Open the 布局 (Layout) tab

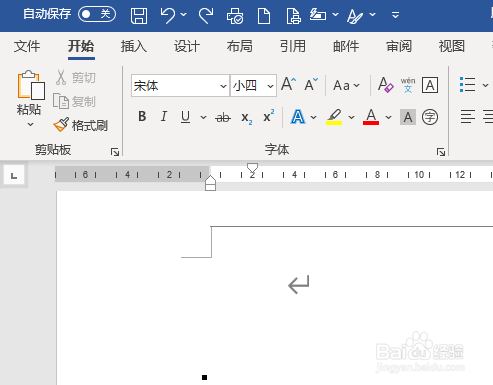240,46
